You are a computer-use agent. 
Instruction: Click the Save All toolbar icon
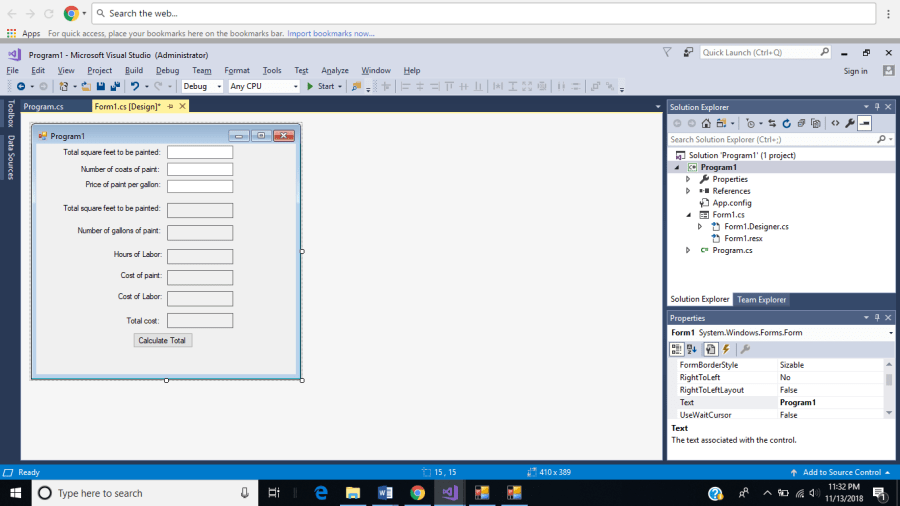(115, 87)
